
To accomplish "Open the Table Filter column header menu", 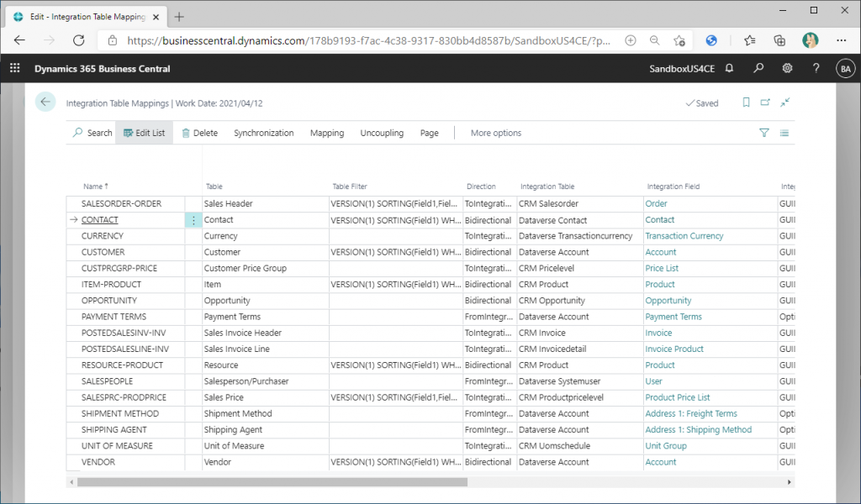I will tap(349, 186).
